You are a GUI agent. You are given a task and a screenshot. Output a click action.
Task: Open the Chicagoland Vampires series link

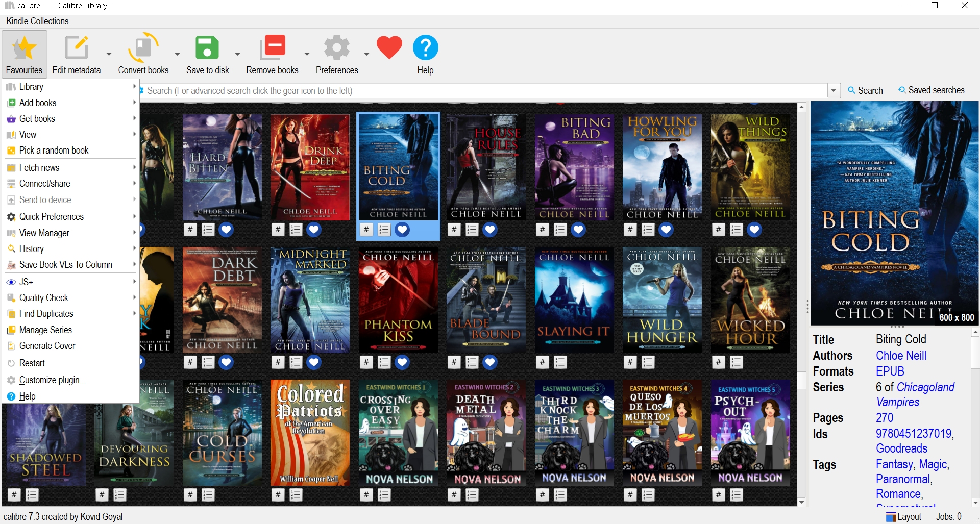[x=915, y=394]
